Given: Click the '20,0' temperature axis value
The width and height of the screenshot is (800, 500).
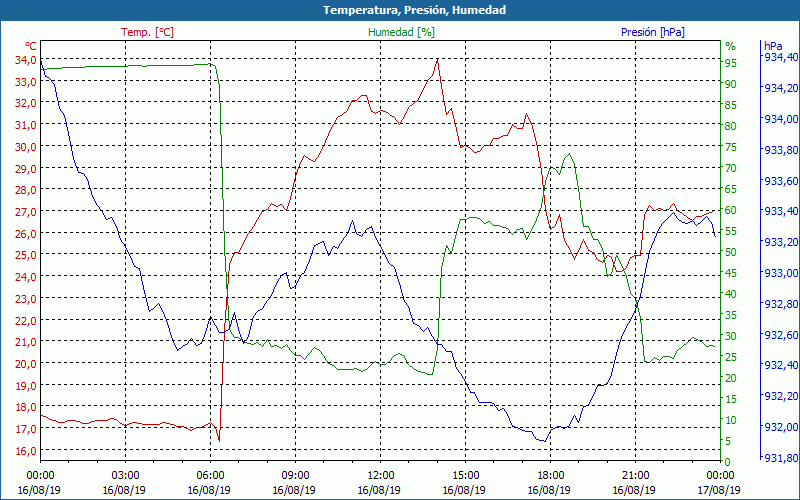Looking at the screenshot, I should point(25,363).
